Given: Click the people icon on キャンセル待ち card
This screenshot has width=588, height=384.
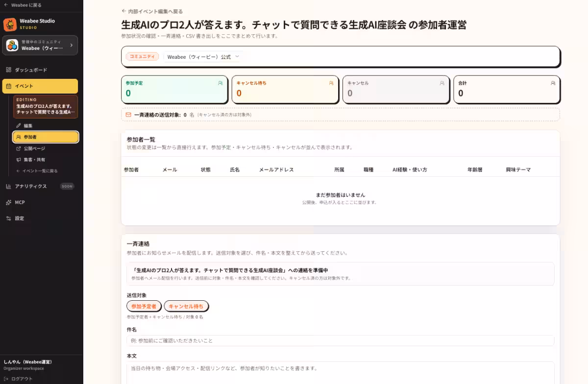Looking at the screenshot, I should (331, 83).
